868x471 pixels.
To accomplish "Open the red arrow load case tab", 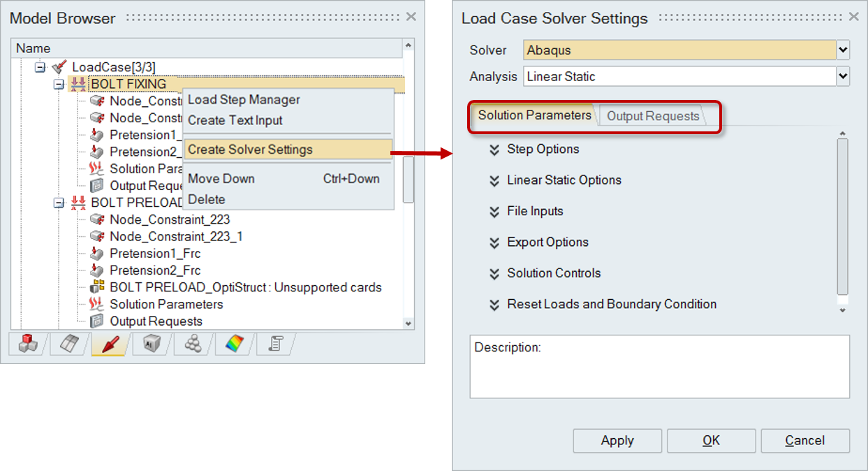I will 110,344.
